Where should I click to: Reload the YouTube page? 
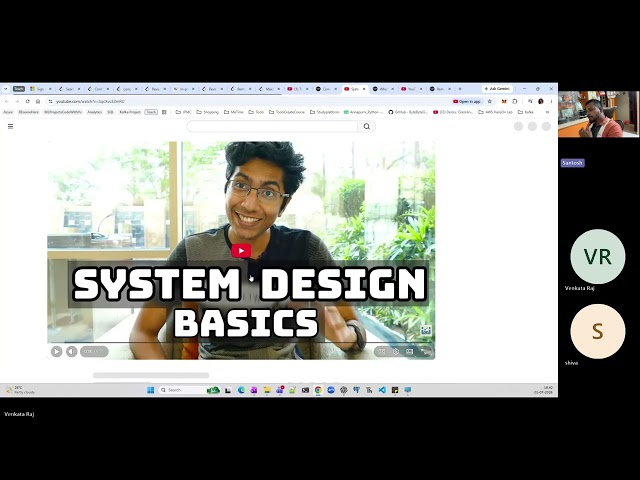(27, 101)
